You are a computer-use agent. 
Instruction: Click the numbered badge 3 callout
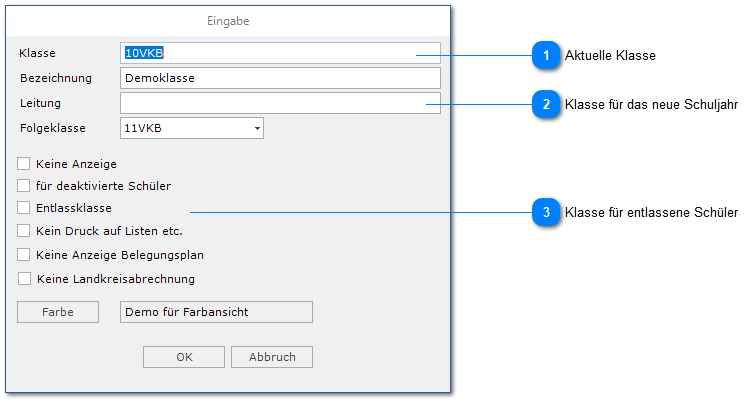point(546,212)
